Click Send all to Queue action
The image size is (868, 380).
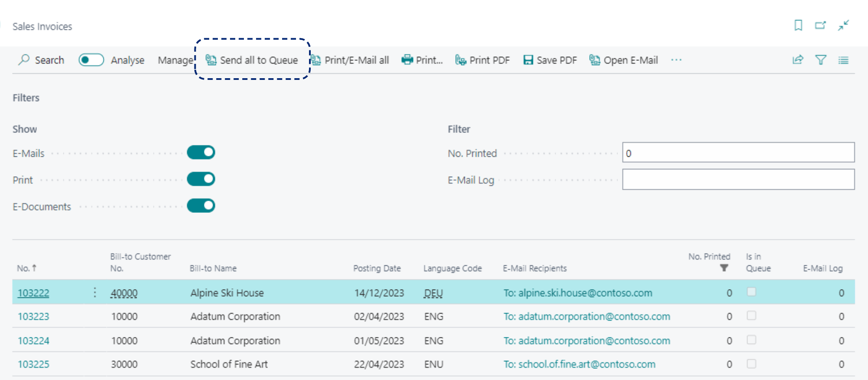(x=252, y=60)
